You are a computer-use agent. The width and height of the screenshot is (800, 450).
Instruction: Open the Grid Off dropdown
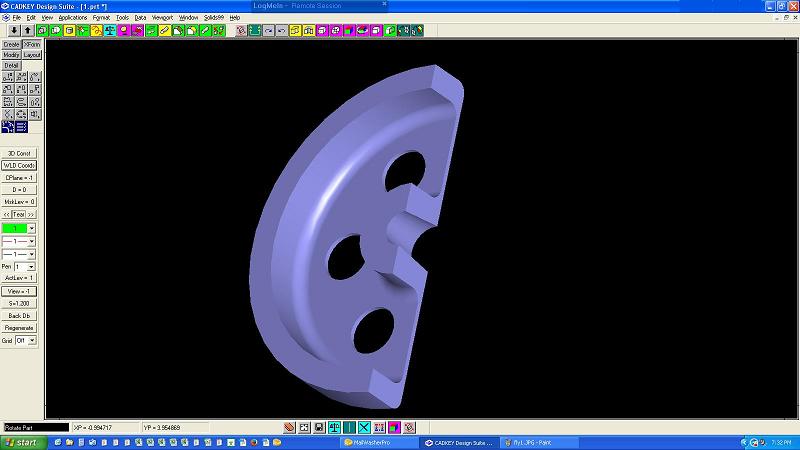click(32, 340)
